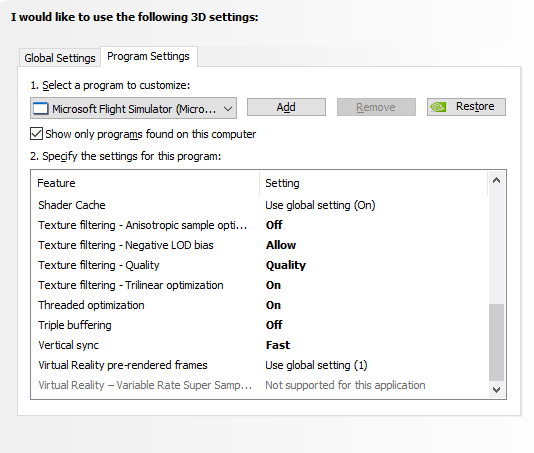This screenshot has width=534, height=453.
Task: Select the Program Settings tab
Action: coord(148,56)
